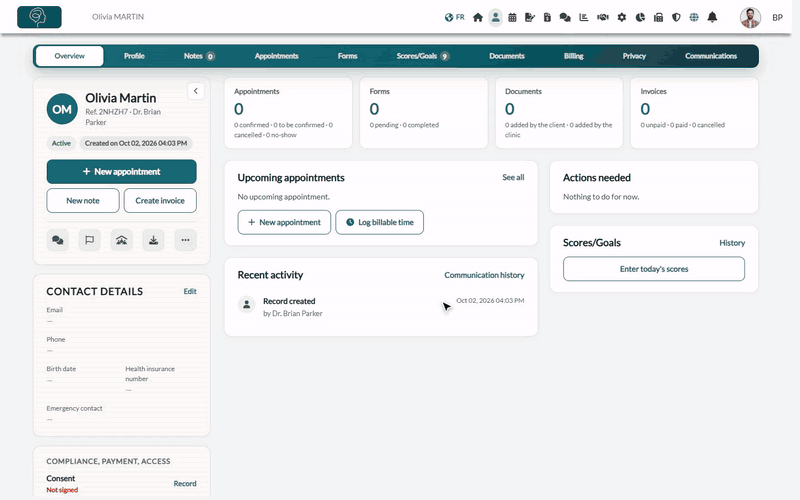Open the Communications tab
Image resolution: width=800 pixels, height=500 pixels.
click(711, 56)
